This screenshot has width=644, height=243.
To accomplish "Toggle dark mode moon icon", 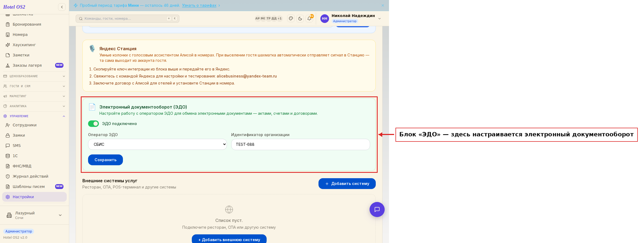I will click(x=300, y=18).
